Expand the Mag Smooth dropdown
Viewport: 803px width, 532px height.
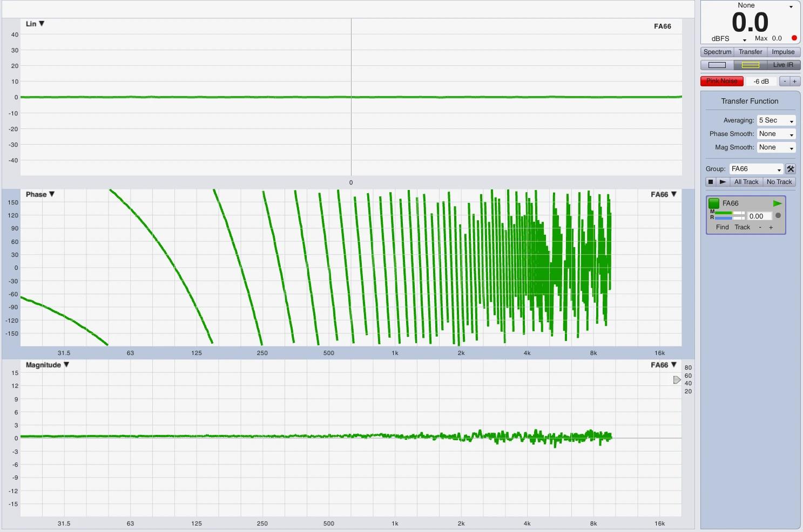coord(776,147)
